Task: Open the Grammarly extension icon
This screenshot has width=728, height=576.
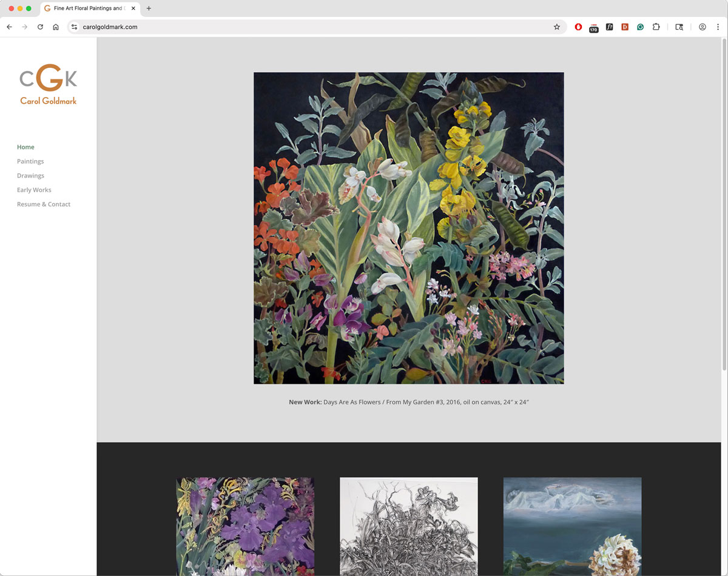Action: (x=640, y=27)
